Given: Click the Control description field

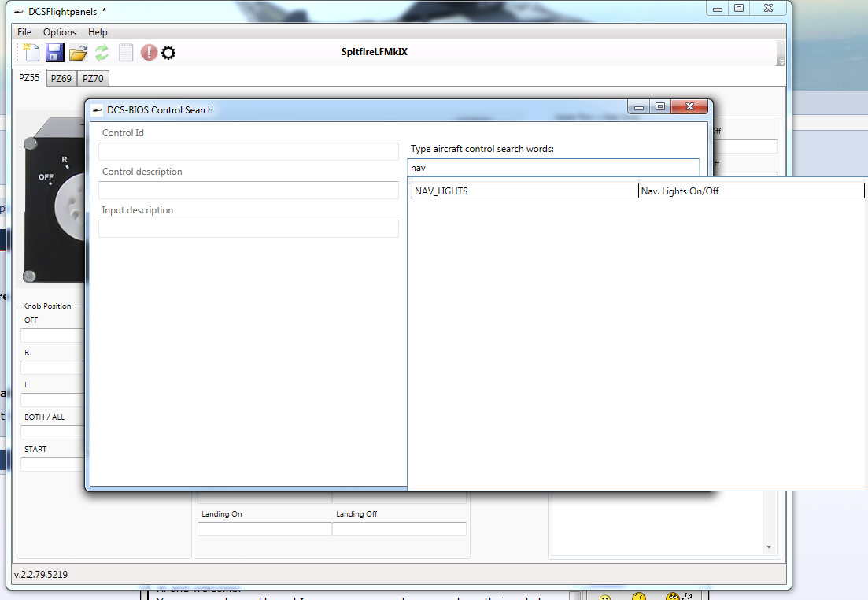Looking at the screenshot, I should click(249, 190).
